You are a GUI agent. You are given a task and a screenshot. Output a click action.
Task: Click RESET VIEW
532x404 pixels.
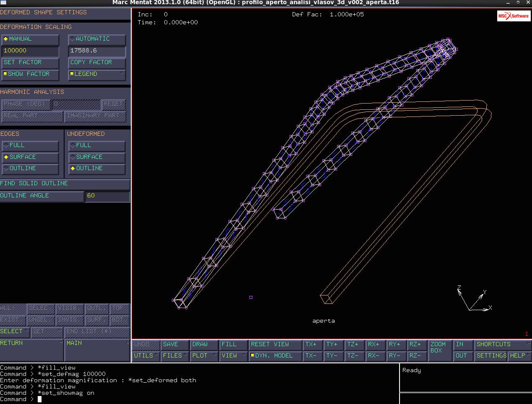[x=275, y=344]
